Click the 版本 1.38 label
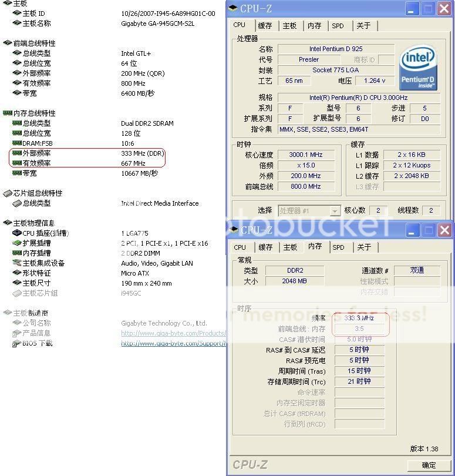455x476 pixels. (x=424, y=449)
